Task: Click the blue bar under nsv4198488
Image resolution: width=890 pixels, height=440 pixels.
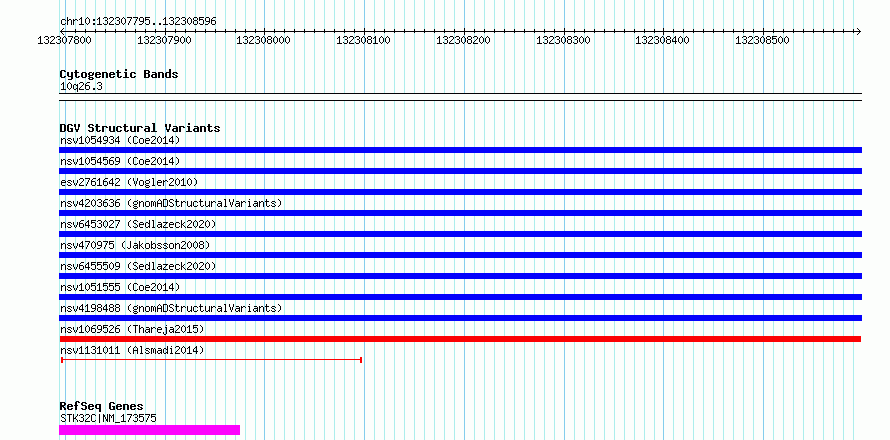Action: pos(460,318)
